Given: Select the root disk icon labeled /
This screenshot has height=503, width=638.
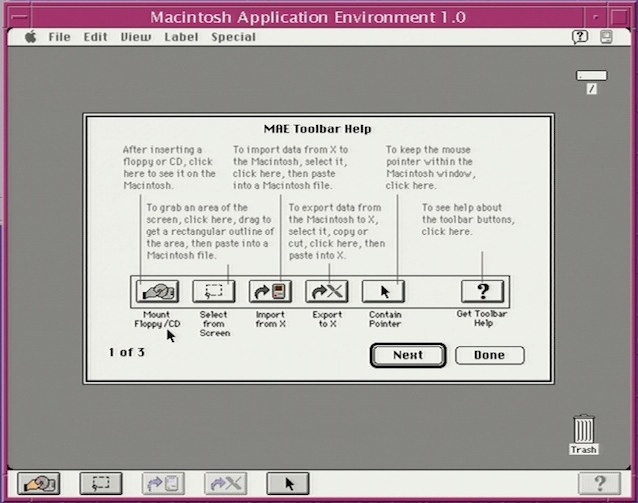Looking at the screenshot, I should coord(592,82).
